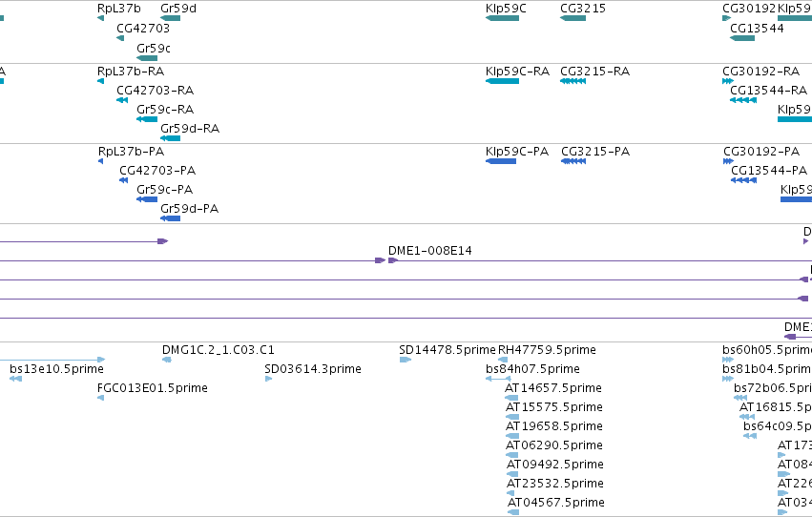This screenshot has width=812, height=517.
Task: Click transcript CG3215-RA
Action: (573, 81)
